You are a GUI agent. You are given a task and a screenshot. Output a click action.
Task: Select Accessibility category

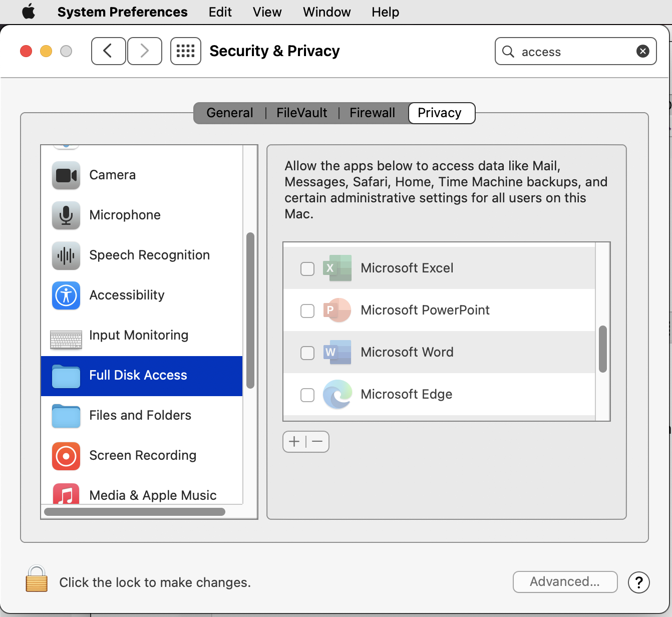(x=142, y=295)
